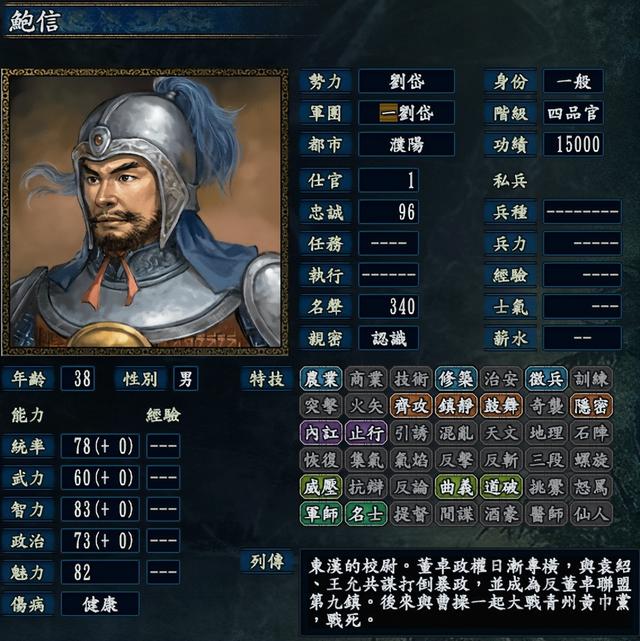Click the 隱密 skill badge
Image resolution: width=640 pixels, height=641 pixels.
point(591,406)
